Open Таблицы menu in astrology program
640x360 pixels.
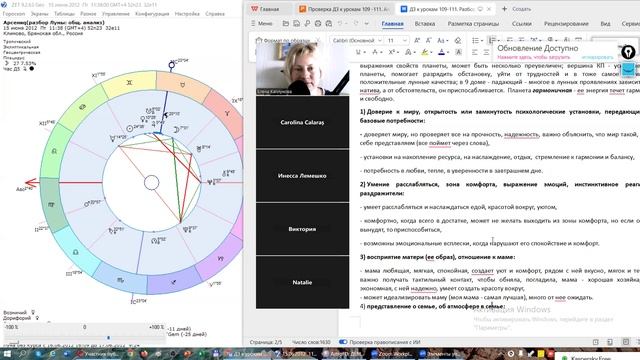[64, 13]
